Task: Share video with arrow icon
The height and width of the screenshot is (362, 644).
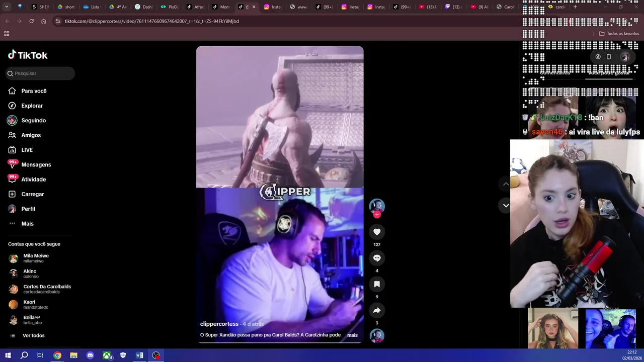Action: click(x=377, y=310)
